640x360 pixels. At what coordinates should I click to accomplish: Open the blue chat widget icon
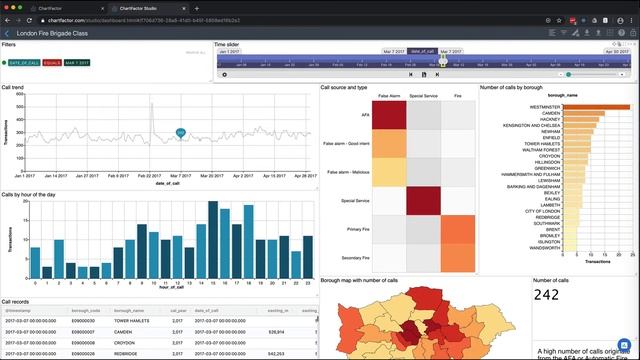[624, 345]
